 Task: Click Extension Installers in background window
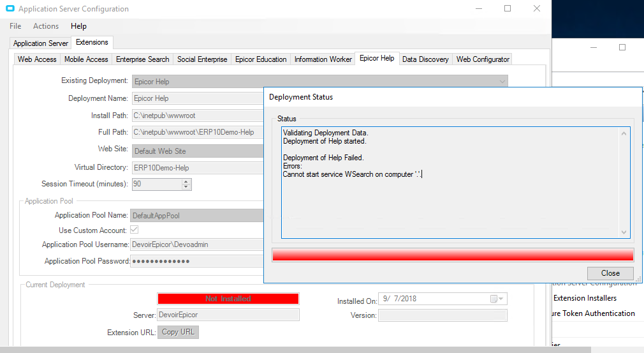585,298
